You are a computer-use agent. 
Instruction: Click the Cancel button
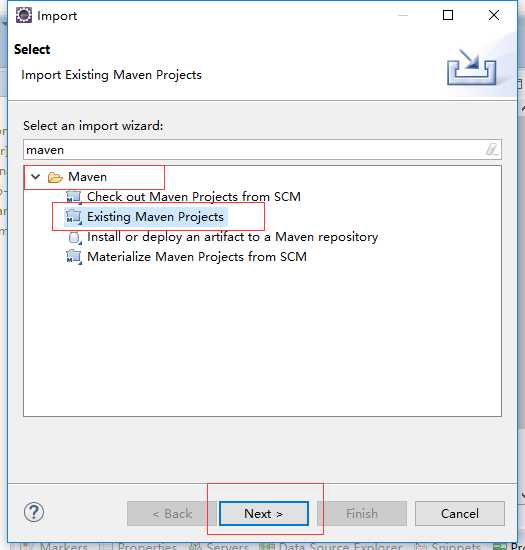(459, 513)
